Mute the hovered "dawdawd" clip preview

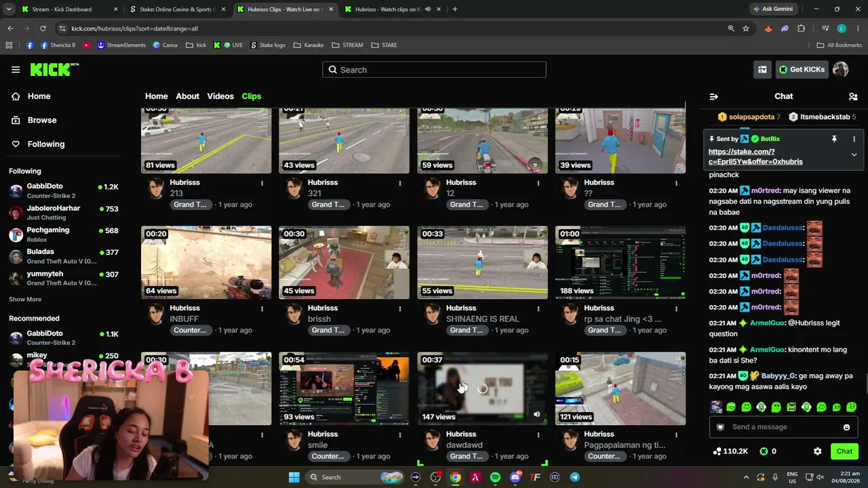click(x=536, y=414)
